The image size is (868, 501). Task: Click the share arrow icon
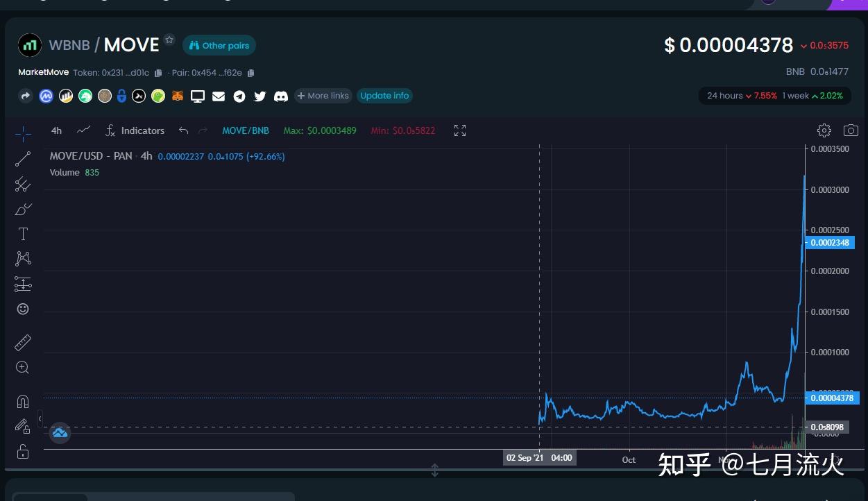[x=26, y=96]
